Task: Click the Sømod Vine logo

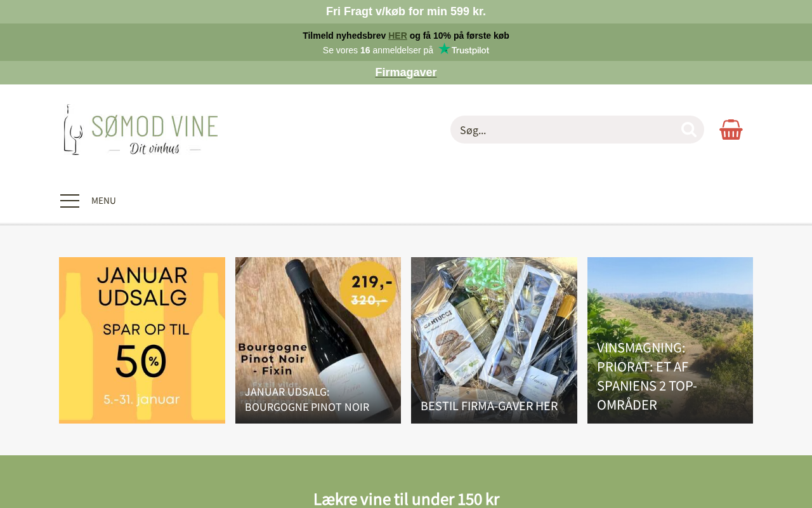Action: 141,130
